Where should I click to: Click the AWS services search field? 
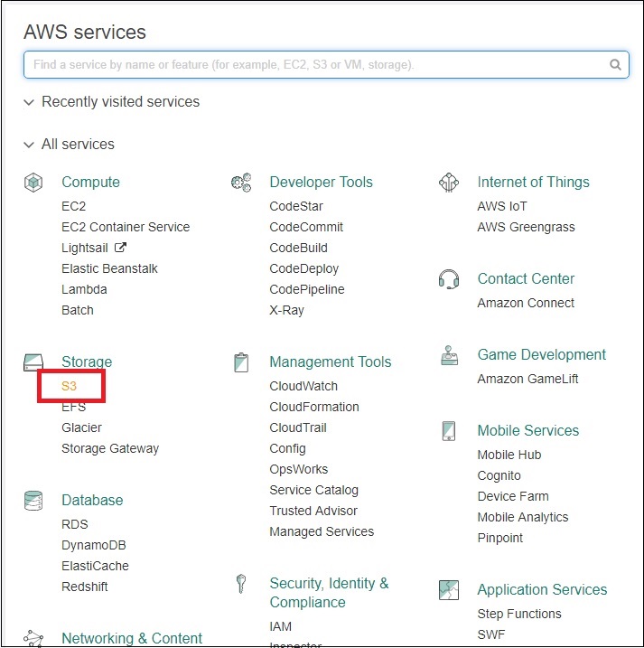[x=316, y=65]
